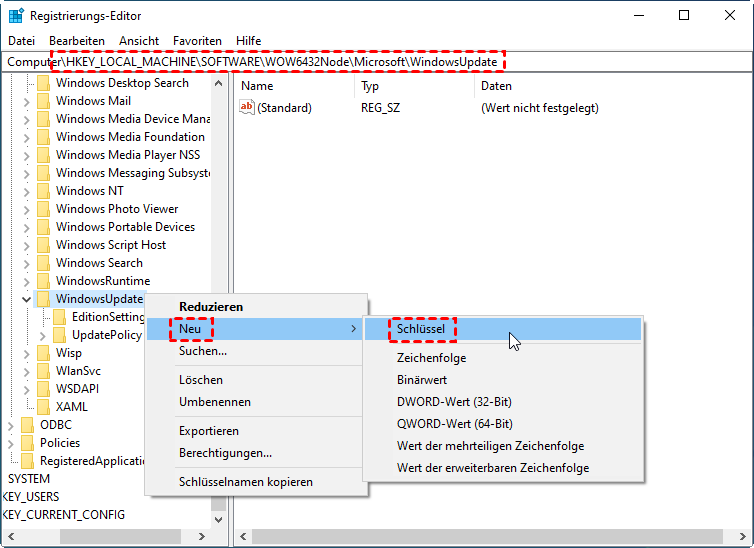Click the Registrierungs-Editor title bar app icon

[x=16, y=15]
